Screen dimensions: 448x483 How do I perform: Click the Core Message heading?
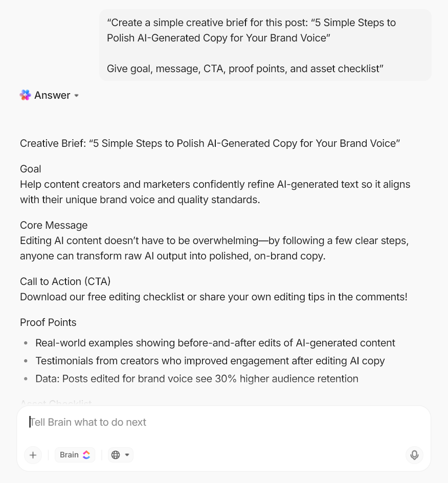point(54,225)
